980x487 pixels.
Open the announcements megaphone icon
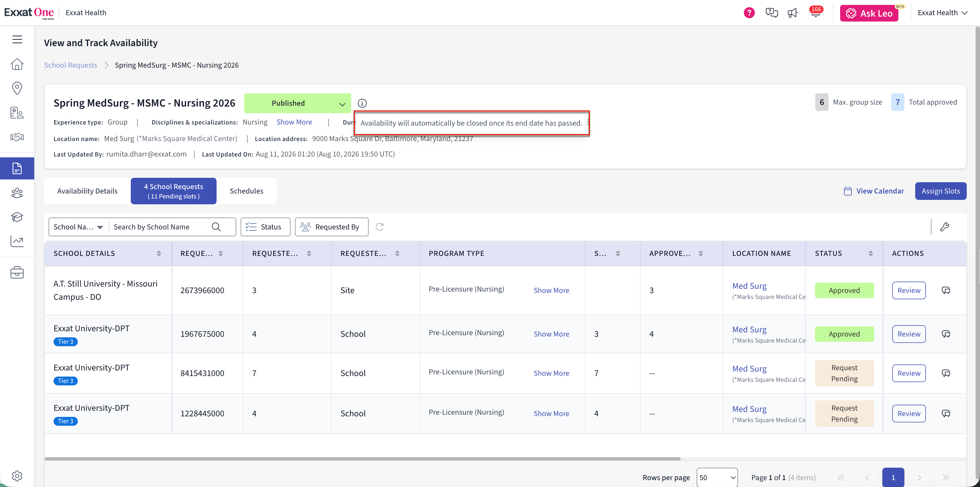[792, 13]
